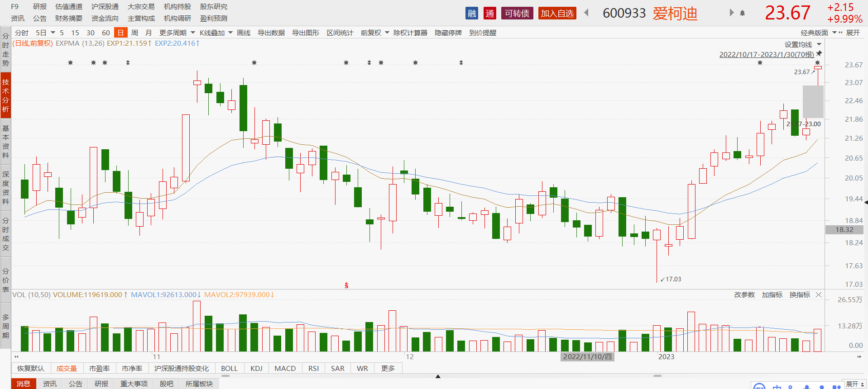Switch to the MACD indicator tab
Screen dimensions: 868x389
[285, 368]
